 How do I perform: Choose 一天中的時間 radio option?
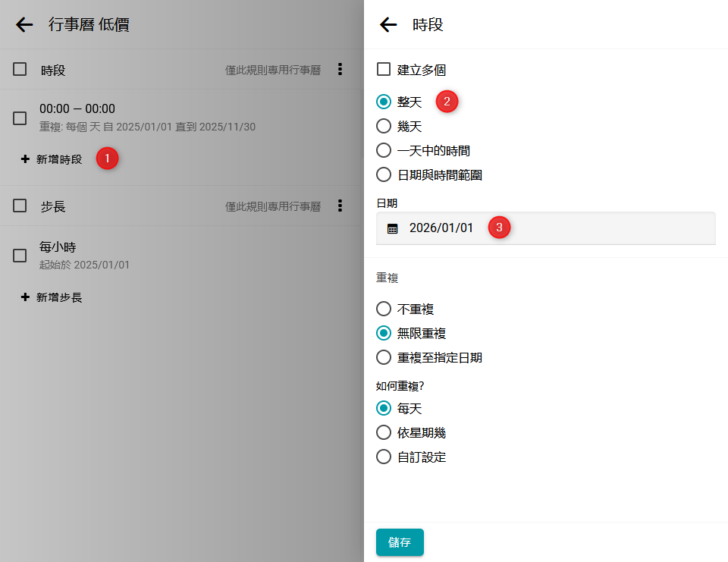(x=384, y=150)
